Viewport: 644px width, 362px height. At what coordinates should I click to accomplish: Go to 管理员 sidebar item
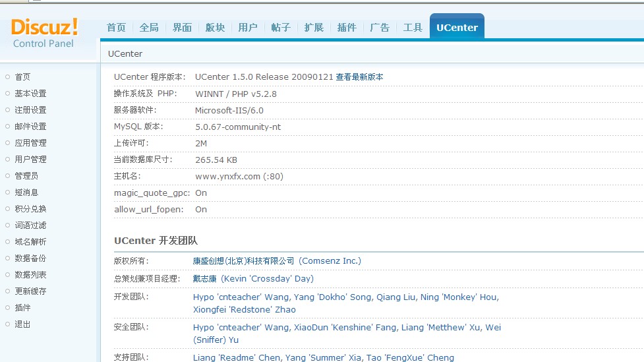(x=26, y=176)
